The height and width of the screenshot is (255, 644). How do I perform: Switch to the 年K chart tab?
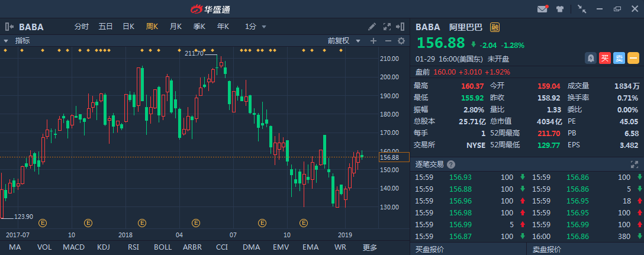coord(223,27)
